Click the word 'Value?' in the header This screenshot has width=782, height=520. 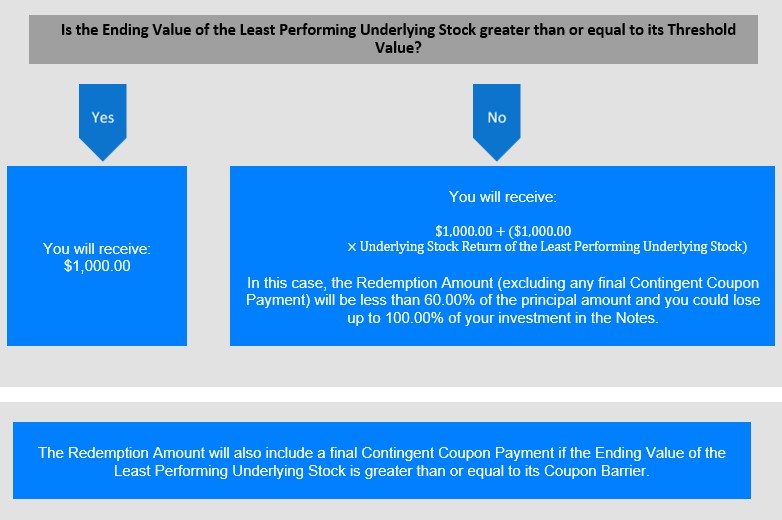pos(398,48)
